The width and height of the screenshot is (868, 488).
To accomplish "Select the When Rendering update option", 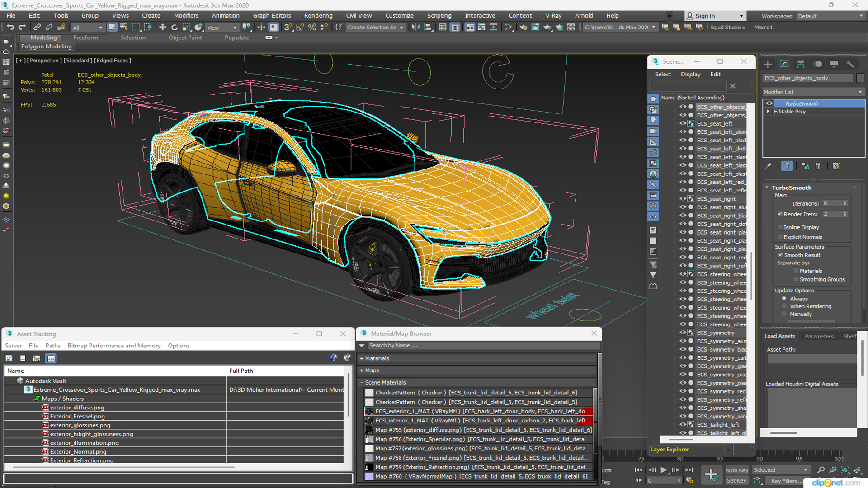I will click(784, 306).
